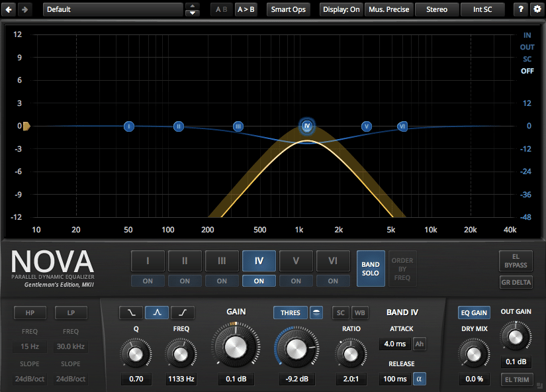546x392 pixels.
Task: Click the Q knob
Action: (x=136, y=354)
